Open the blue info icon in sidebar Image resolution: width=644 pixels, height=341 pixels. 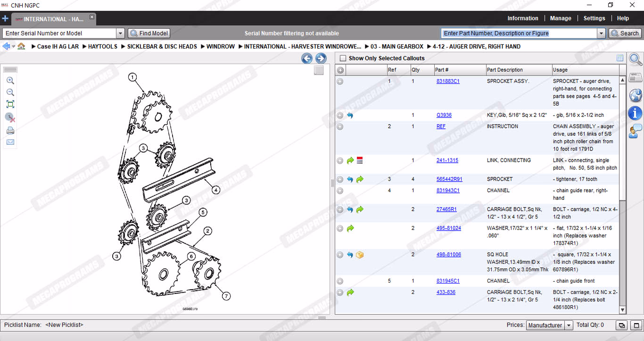[x=635, y=113]
